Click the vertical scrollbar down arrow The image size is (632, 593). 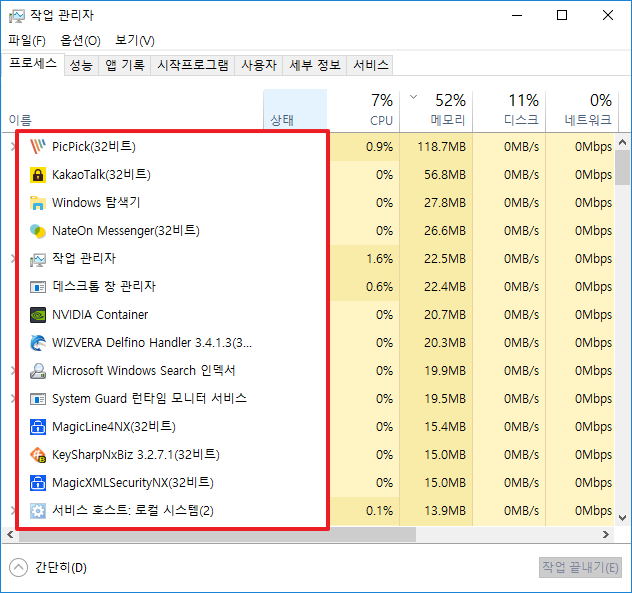[622, 518]
